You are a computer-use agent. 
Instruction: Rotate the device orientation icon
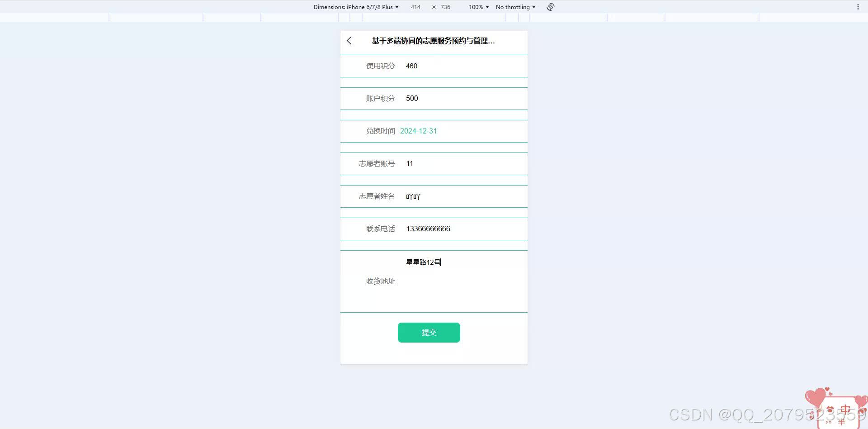coord(550,7)
